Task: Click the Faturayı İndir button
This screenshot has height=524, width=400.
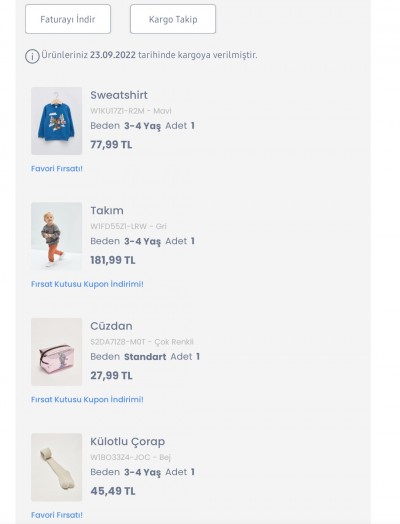Action: click(68, 19)
